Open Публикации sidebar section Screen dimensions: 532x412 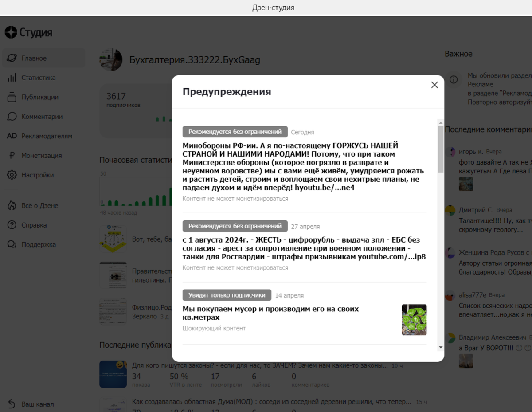[x=43, y=97]
